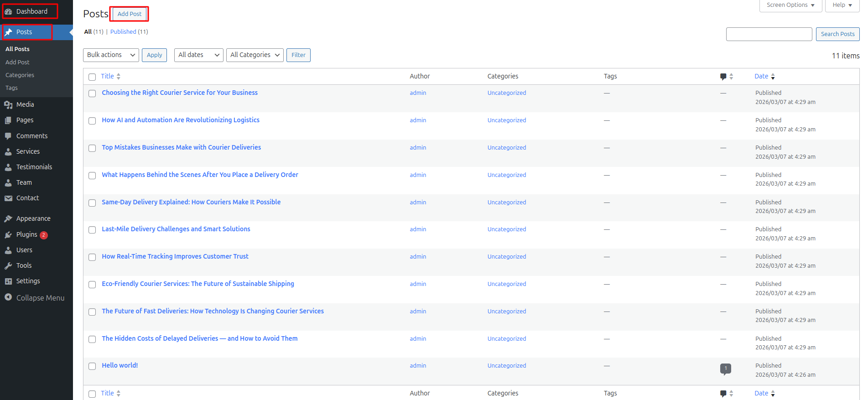
Task: Click inside the search posts input field
Action: tap(769, 34)
